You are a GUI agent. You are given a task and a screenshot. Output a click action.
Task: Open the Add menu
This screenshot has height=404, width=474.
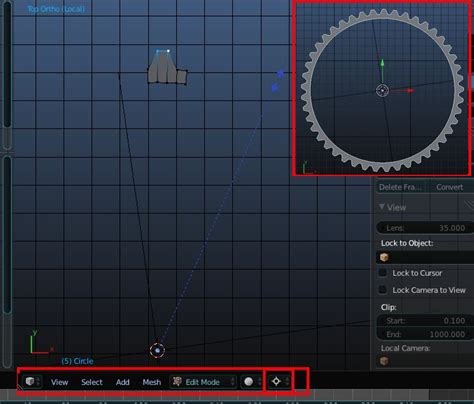tap(123, 382)
